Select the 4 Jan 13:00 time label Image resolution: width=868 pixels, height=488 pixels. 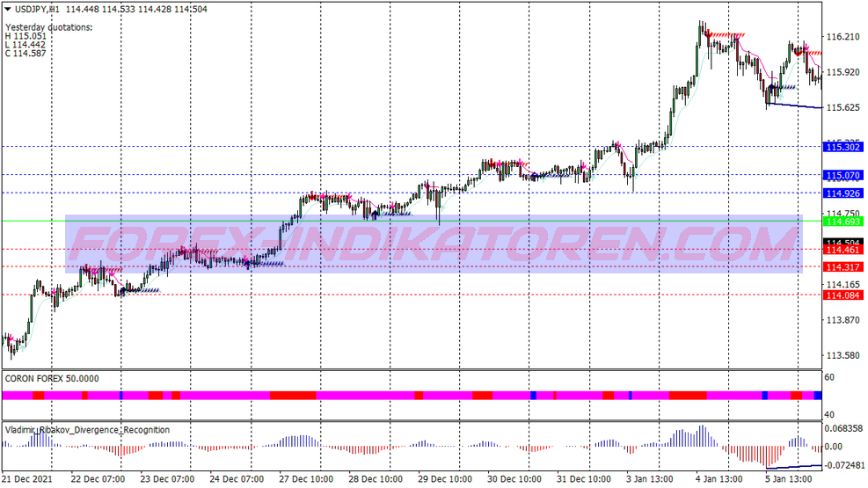719,479
